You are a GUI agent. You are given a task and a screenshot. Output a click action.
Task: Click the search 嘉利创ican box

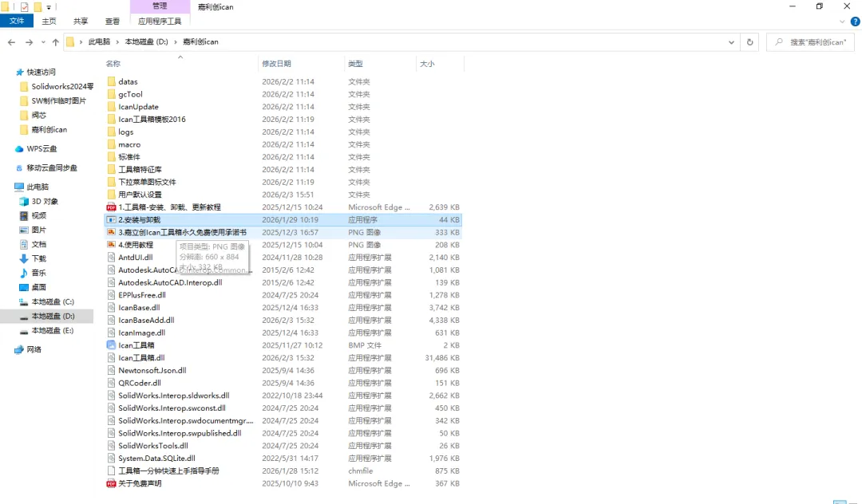(x=810, y=42)
